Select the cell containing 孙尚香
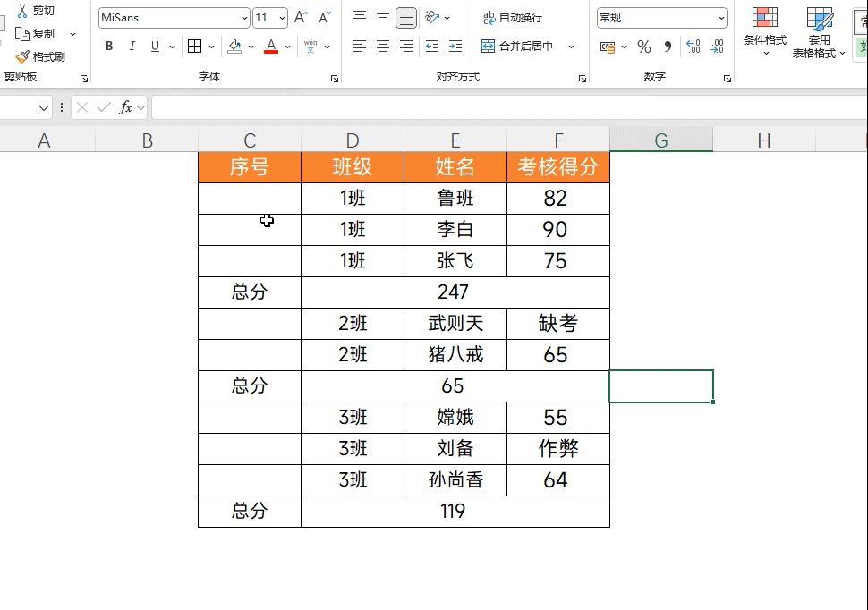The width and height of the screenshot is (868, 610). [455, 480]
